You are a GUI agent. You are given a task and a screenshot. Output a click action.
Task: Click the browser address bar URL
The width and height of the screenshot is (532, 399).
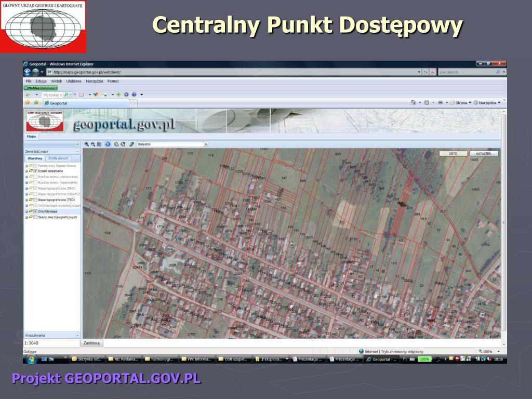click(x=87, y=72)
